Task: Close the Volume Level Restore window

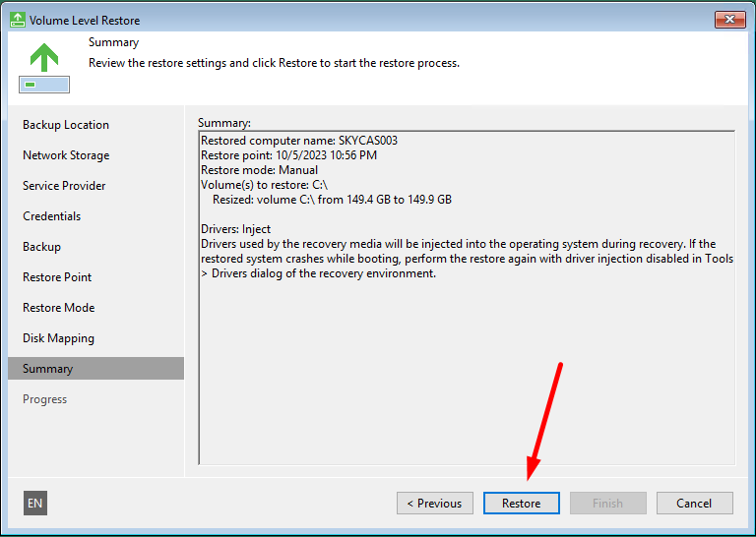Action: click(x=729, y=20)
